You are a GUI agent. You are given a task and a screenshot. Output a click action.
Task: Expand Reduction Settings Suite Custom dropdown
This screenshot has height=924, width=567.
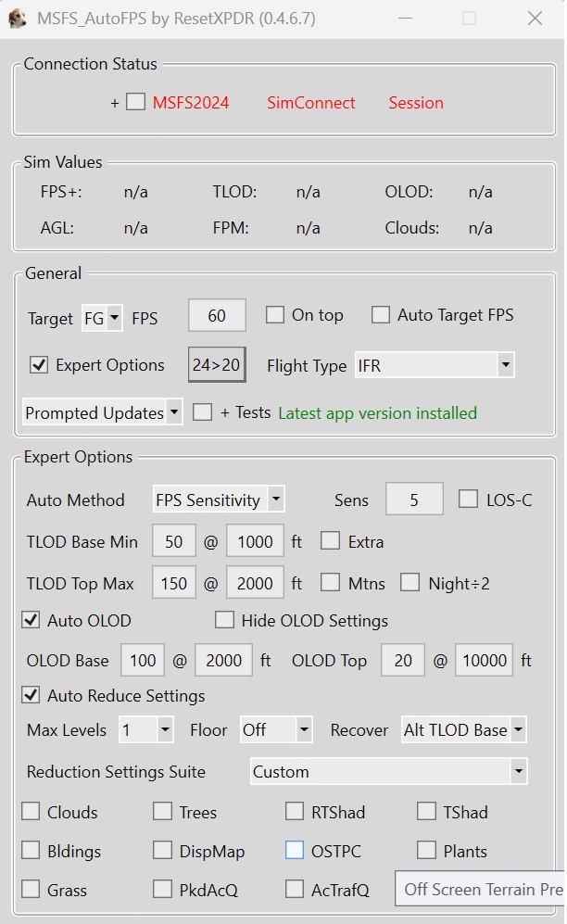(x=388, y=771)
